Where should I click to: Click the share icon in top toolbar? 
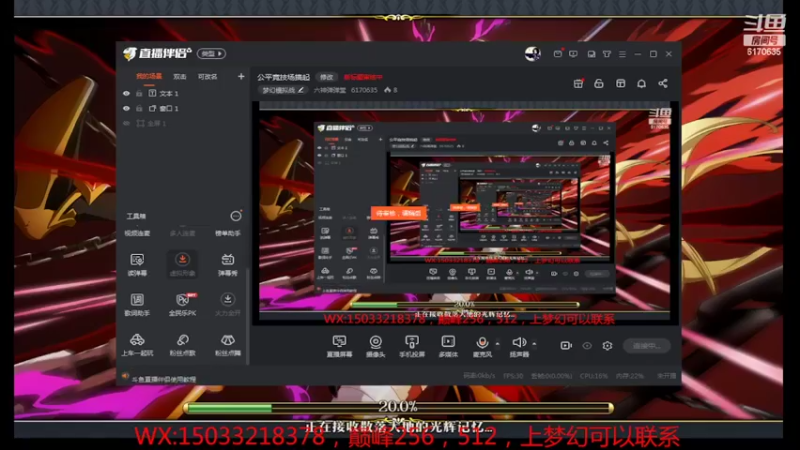663,83
